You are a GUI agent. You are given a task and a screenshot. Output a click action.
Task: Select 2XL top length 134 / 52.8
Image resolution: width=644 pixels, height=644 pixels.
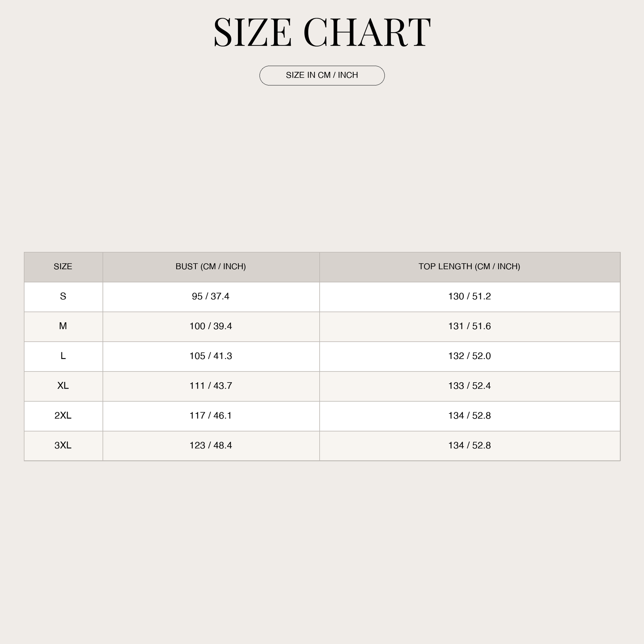pos(469,416)
